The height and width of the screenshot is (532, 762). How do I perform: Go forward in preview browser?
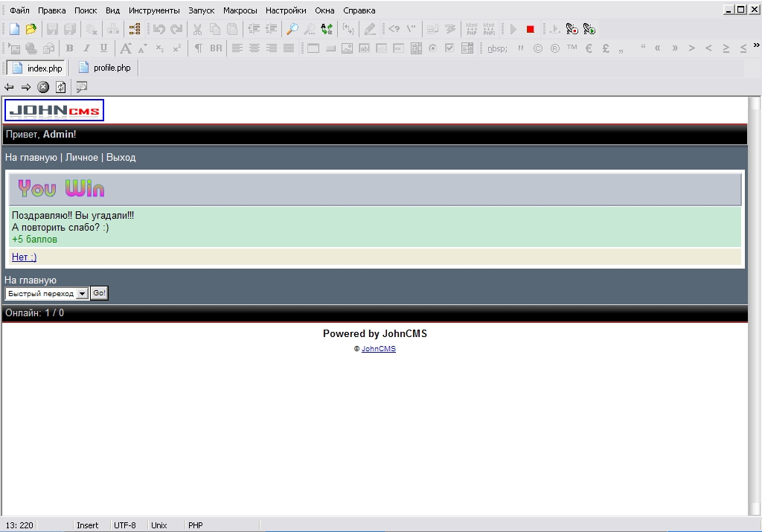[26, 87]
